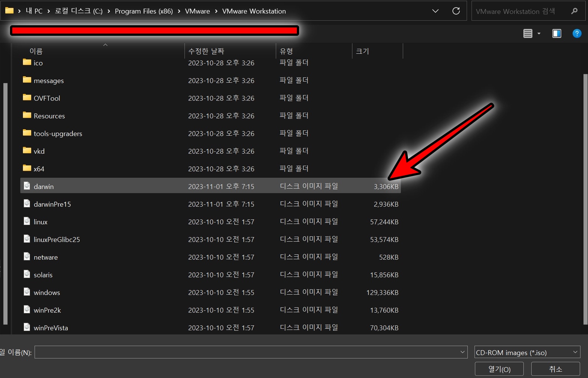Click the ico folder icon
This screenshot has width=588, height=378.
(27, 62)
